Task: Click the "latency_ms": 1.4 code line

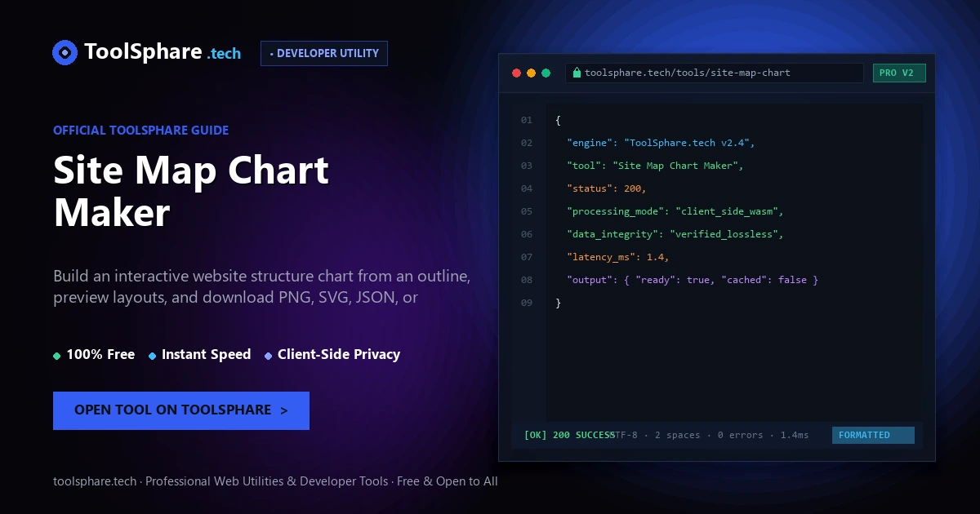Action: pos(618,257)
